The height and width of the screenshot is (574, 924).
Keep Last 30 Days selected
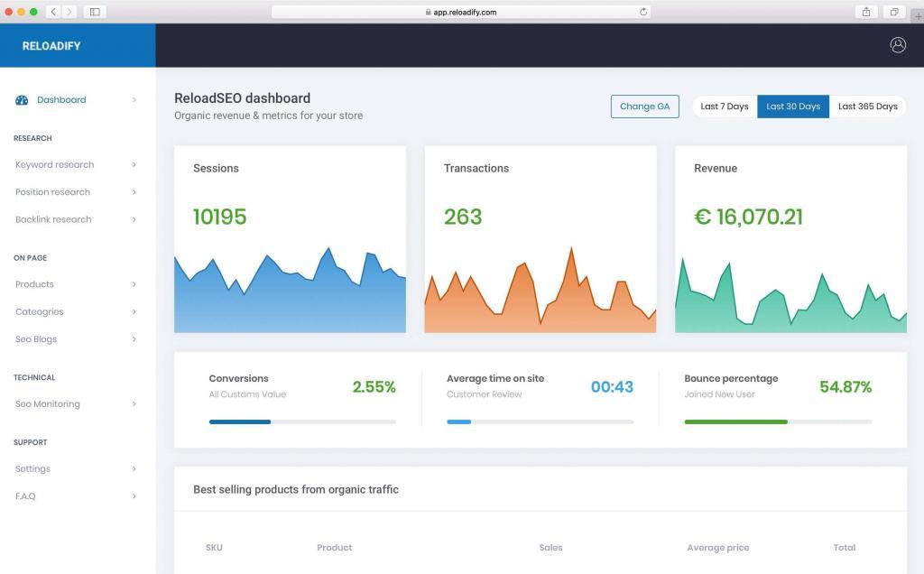click(793, 106)
